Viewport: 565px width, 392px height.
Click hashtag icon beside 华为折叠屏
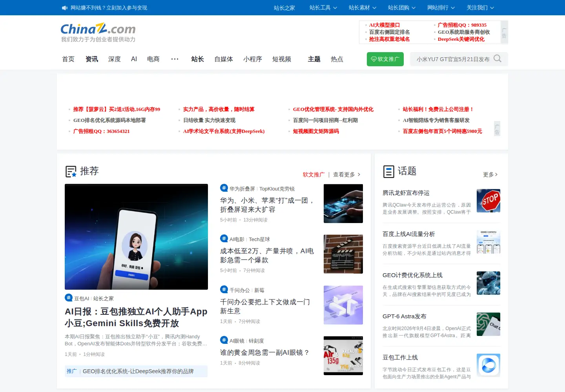tap(224, 188)
